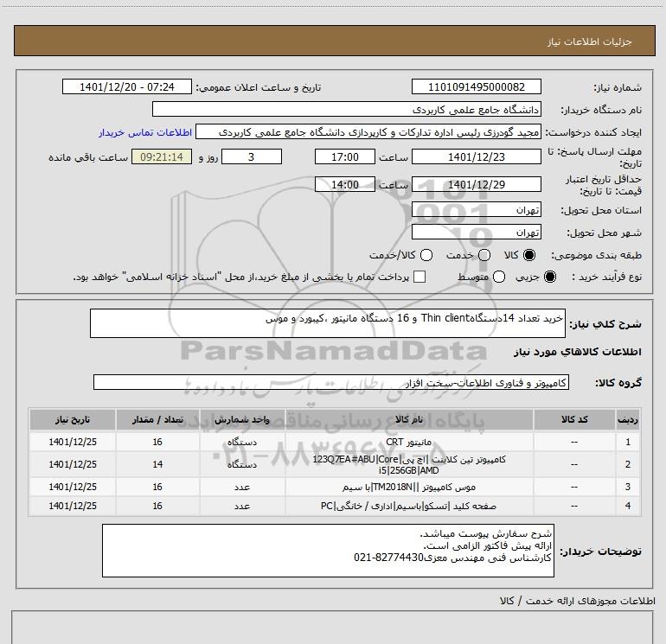The image size is (666, 644).
Task: Click the delivery city field تهران
Action: point(476,232)
